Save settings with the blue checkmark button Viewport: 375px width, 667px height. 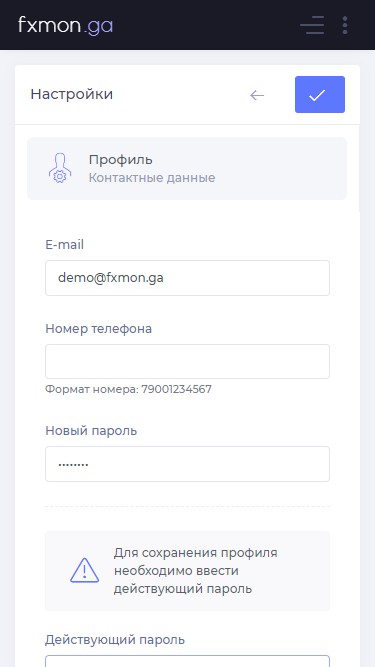(320, 94)
